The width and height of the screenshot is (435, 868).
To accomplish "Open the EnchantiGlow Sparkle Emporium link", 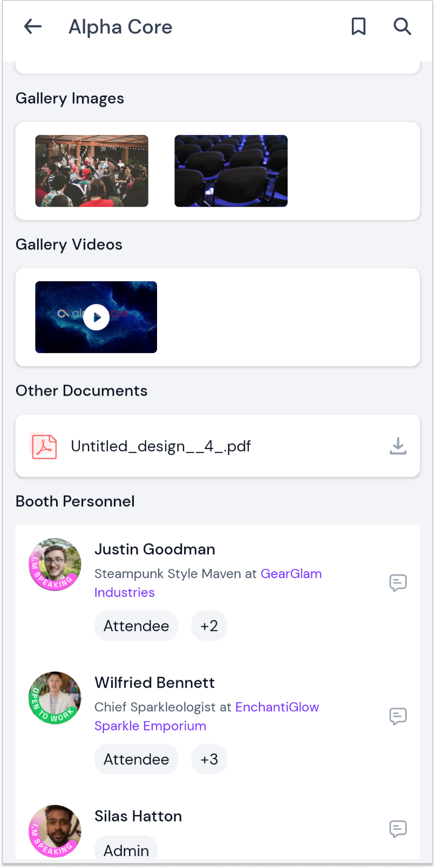I will point(207,716).
